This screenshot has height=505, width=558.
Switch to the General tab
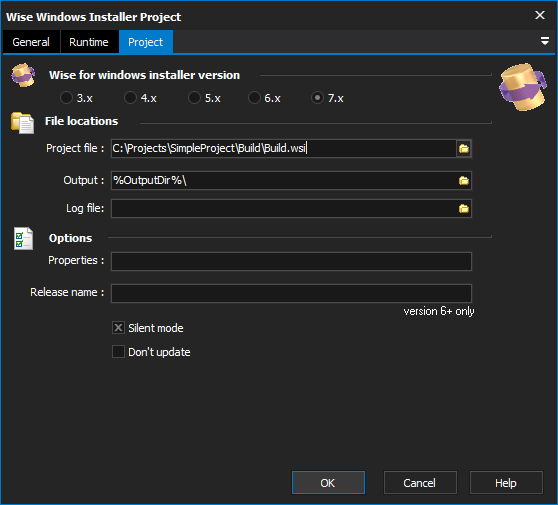[x=31, y=42]
